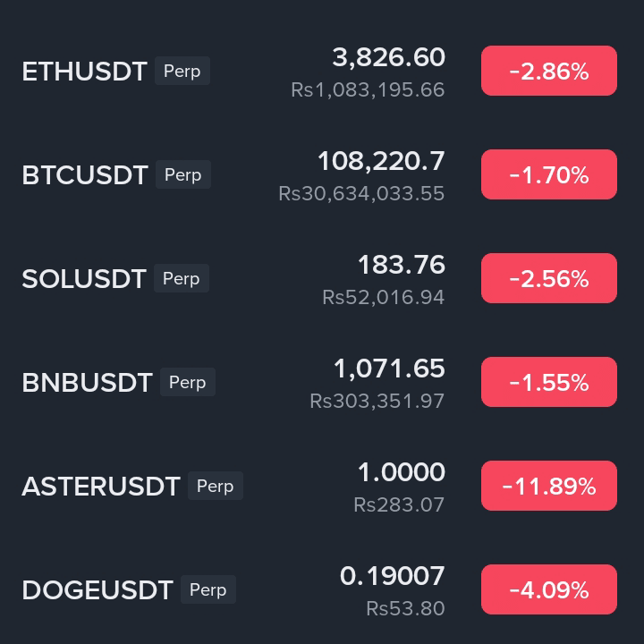Image resolution: width=644 pixels, height=644 pixels.
Task: Tap the SOLUSDT Perp tag
Action: pos(182,278)
